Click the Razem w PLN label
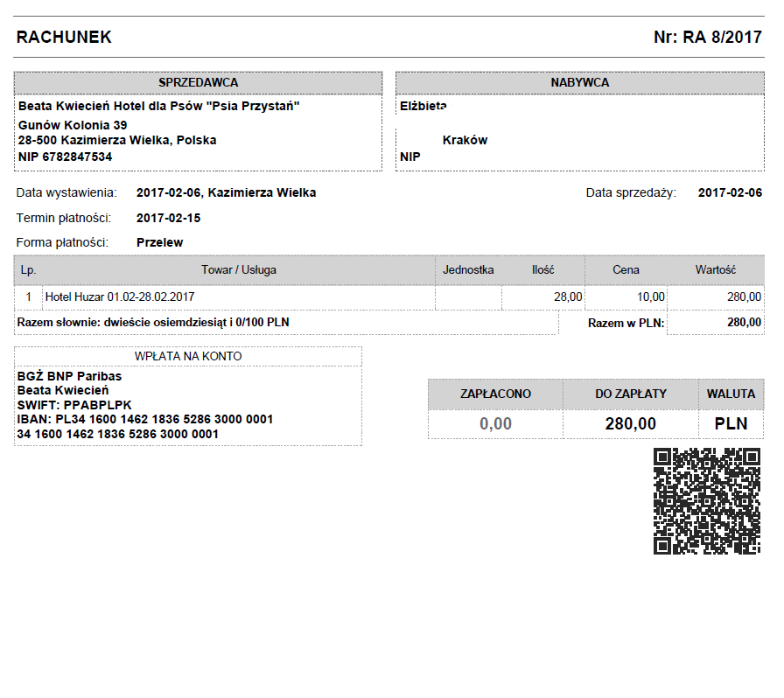The height and width of the screenshot is (698, 784). click(626, 323)
